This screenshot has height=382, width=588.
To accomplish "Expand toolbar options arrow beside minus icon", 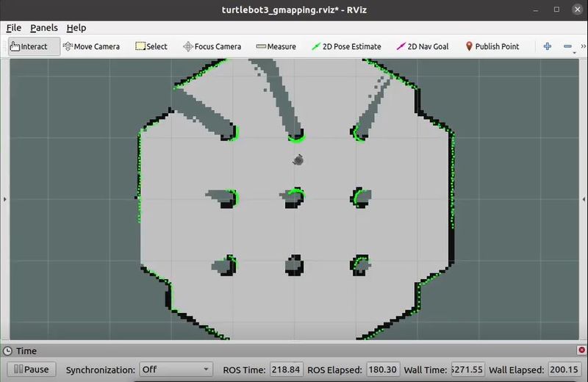I will tap(575, 51).
